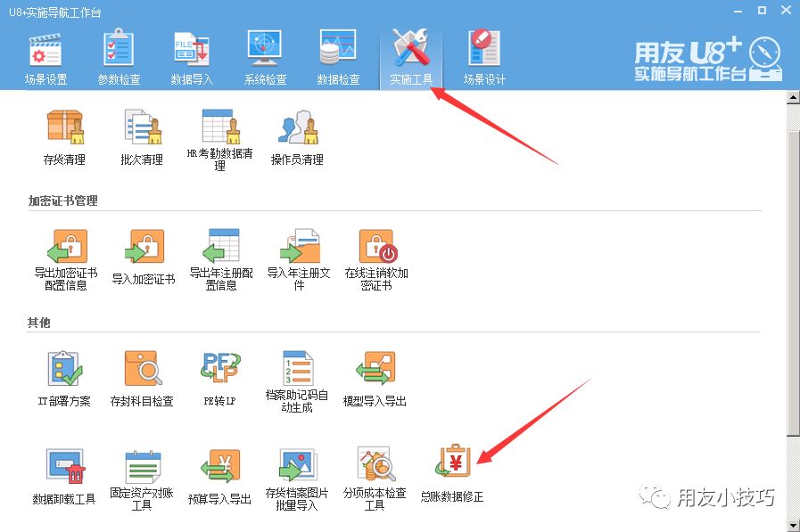Switch to 参数检查 tab
The width and height of the screenshot is (800, 532).
click(x=119, y=57)
